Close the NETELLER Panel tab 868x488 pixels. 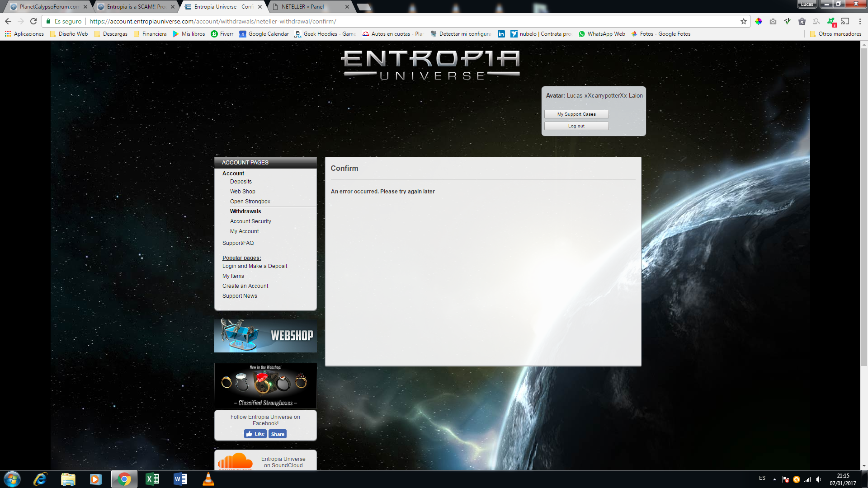pos(347,7)
